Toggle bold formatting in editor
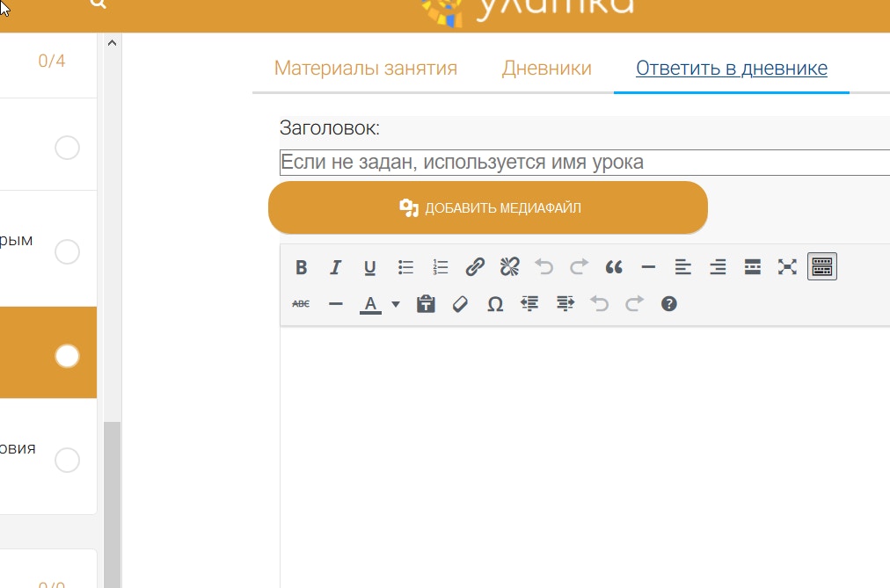This screenshot has height=588, width=890. (x=301, y=267)
